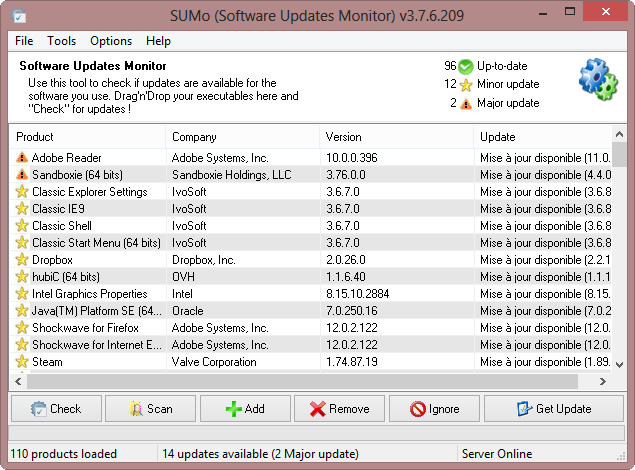Open the Tools menu

62,41
